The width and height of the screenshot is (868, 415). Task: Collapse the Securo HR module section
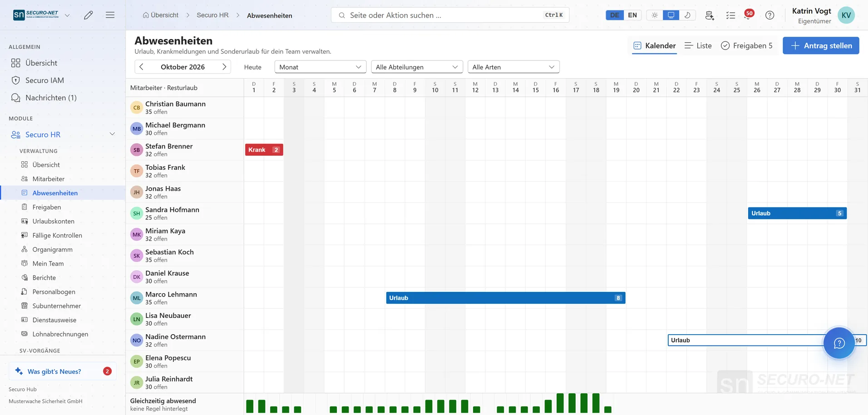coord(112,134)
